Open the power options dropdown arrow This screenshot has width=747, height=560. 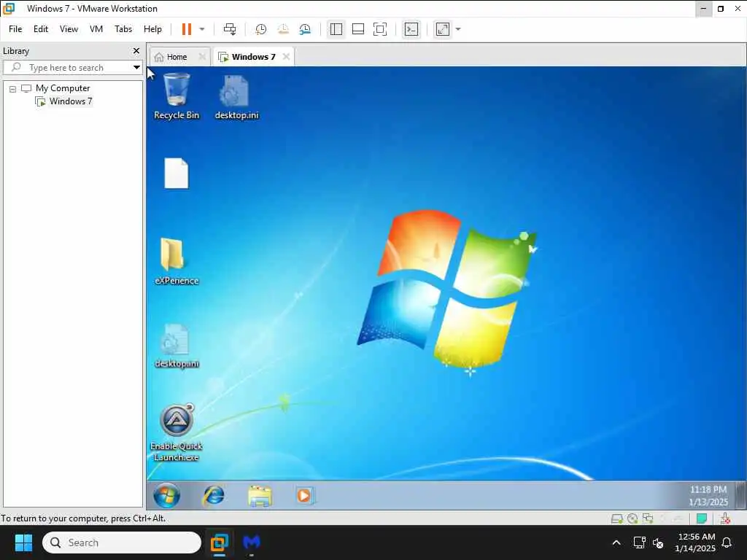click(x=202, y=29)
